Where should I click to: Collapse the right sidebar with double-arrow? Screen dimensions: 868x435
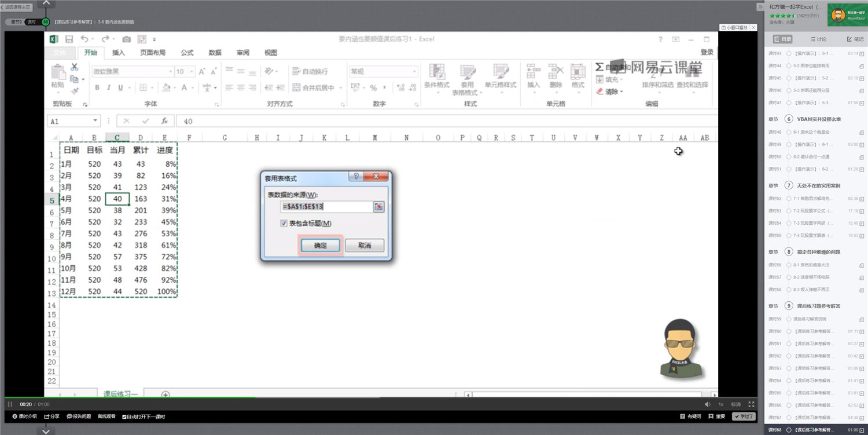[760, 7]
